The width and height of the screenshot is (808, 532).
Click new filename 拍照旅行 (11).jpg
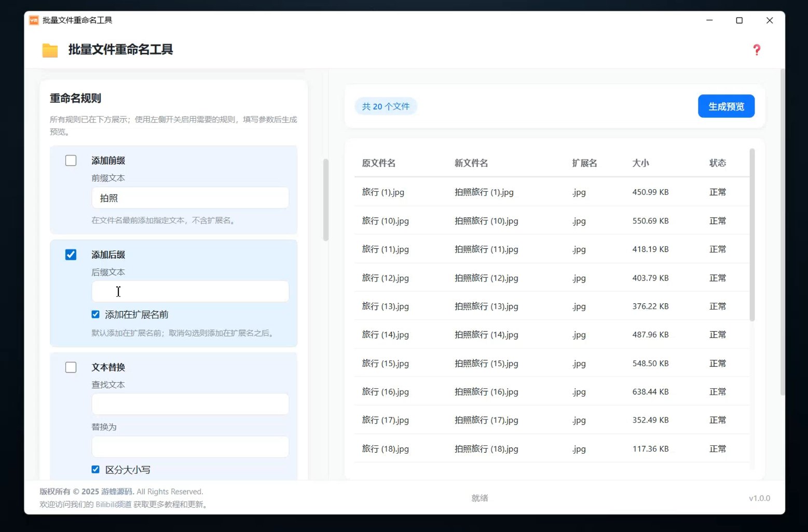click(x=486, y=249)
